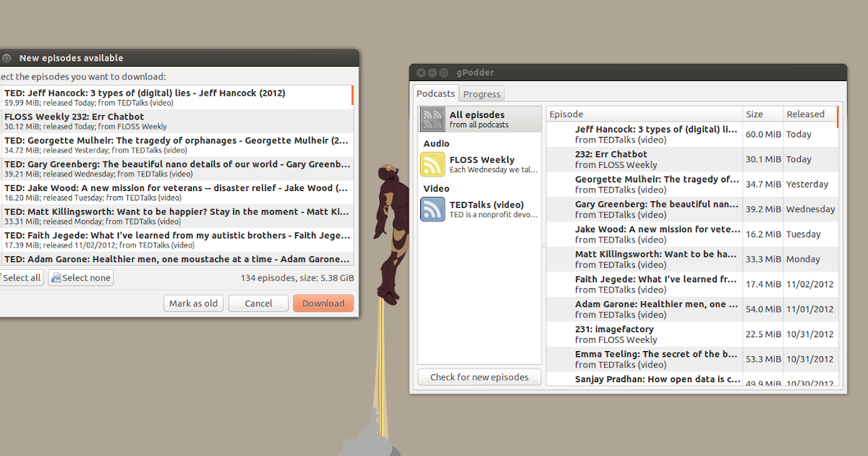The width and height of the screenshot is (868, 456).
Task: Sort by the Released column header
Action: pyautogui.click(x=809, y=114)
